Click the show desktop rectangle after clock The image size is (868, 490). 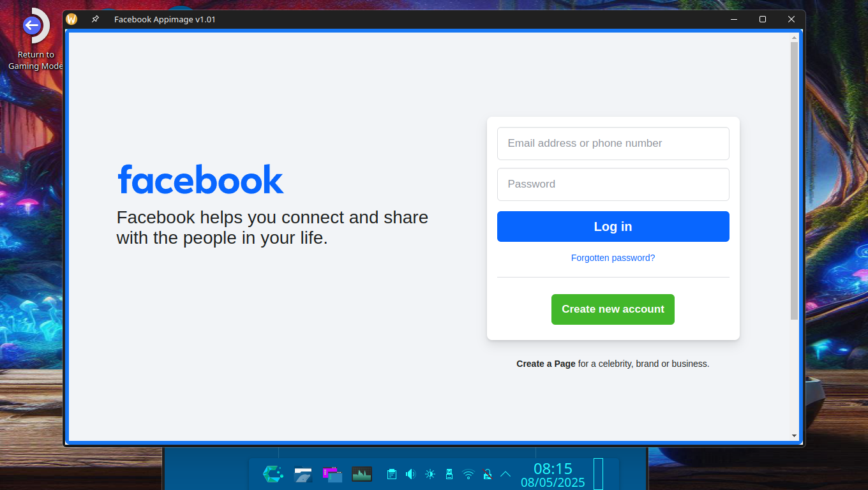click(598, 474)
